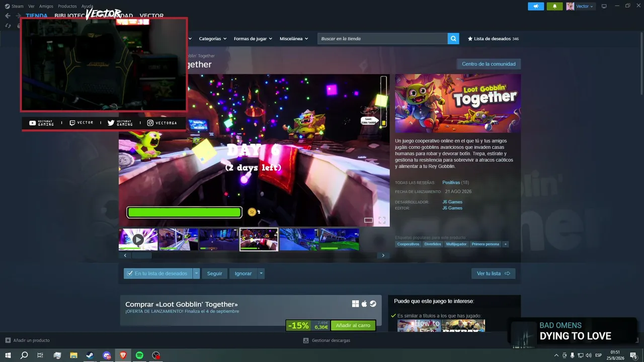Image resolution: width=644 pixels, height=362 pixels.
Task: Open Task View in the taskbar
Action: click(40, 355)
